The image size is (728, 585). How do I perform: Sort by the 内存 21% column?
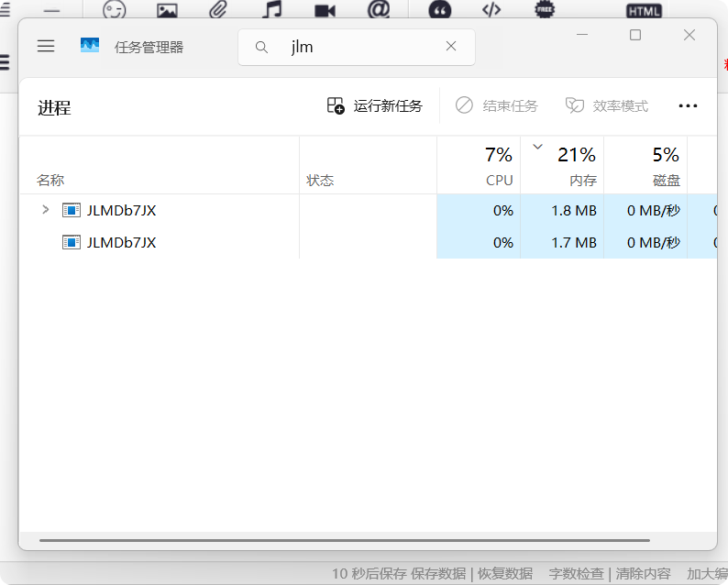point(562,165)
